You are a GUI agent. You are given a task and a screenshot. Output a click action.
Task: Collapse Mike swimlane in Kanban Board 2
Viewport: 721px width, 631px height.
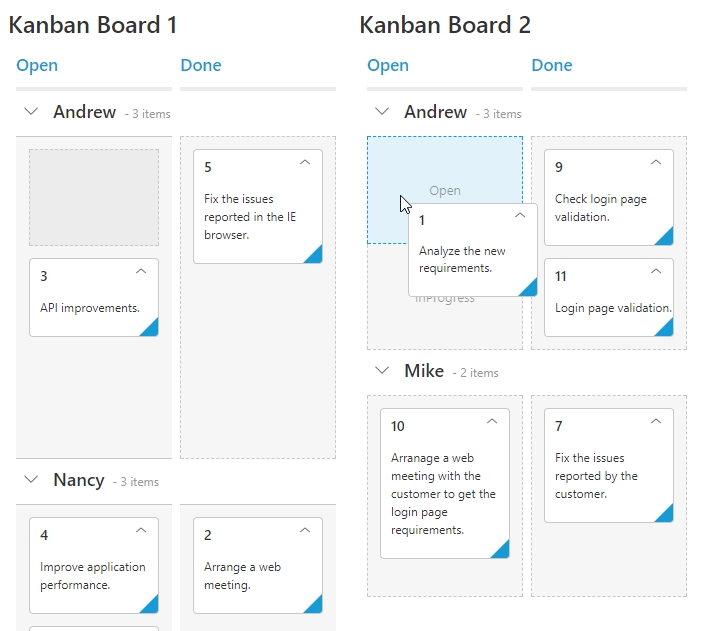click(382, 371)
